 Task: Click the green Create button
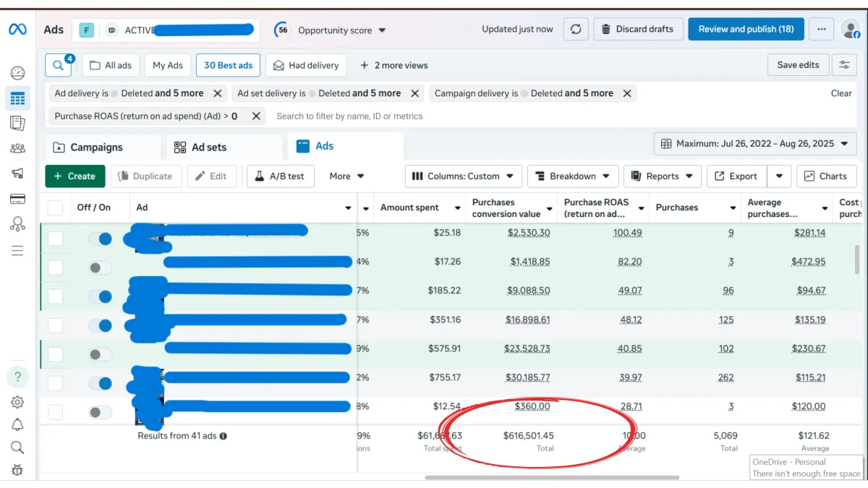coord(75,176)
